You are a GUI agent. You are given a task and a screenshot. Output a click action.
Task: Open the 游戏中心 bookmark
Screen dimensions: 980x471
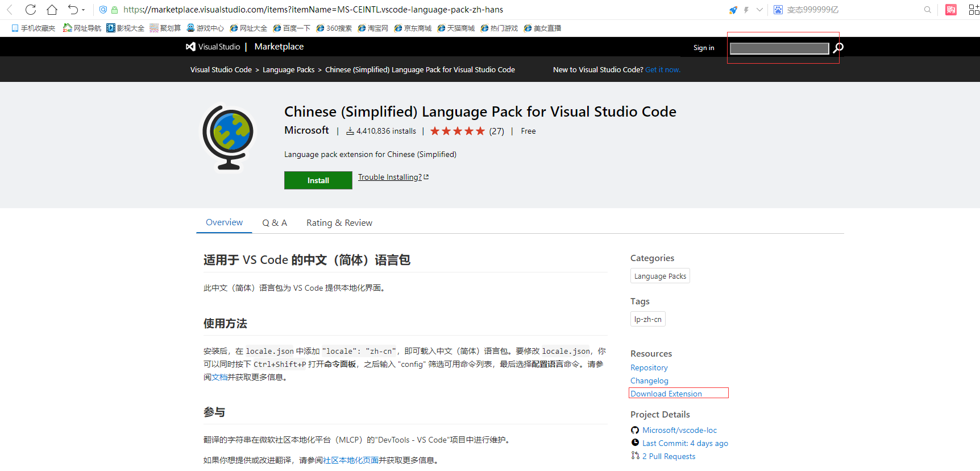(205, 28)
